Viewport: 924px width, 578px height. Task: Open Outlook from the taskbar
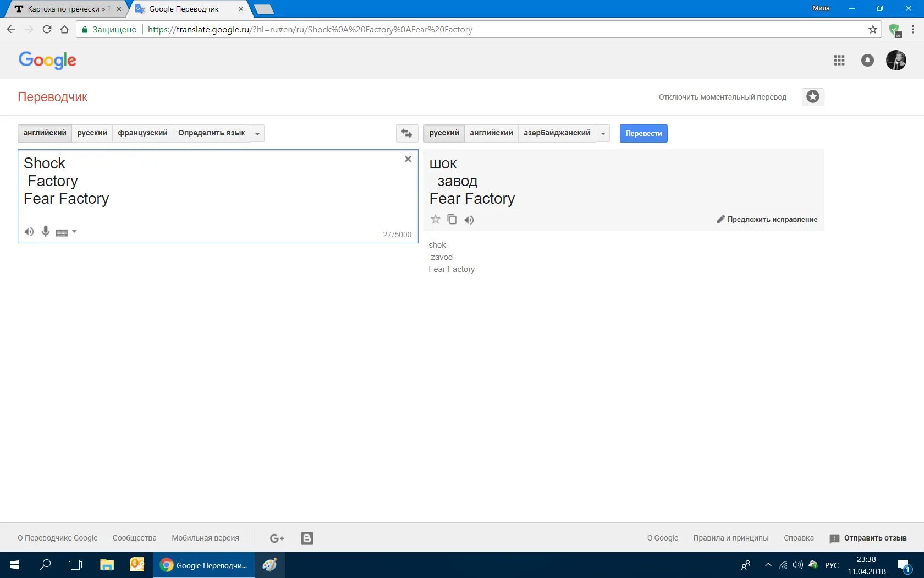coord(137,565)
